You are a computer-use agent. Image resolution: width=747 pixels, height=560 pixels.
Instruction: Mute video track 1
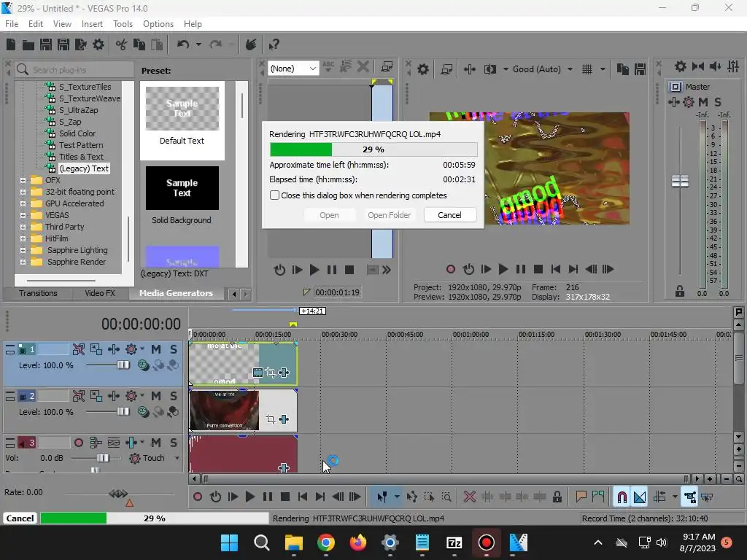(x=156, y=349)
